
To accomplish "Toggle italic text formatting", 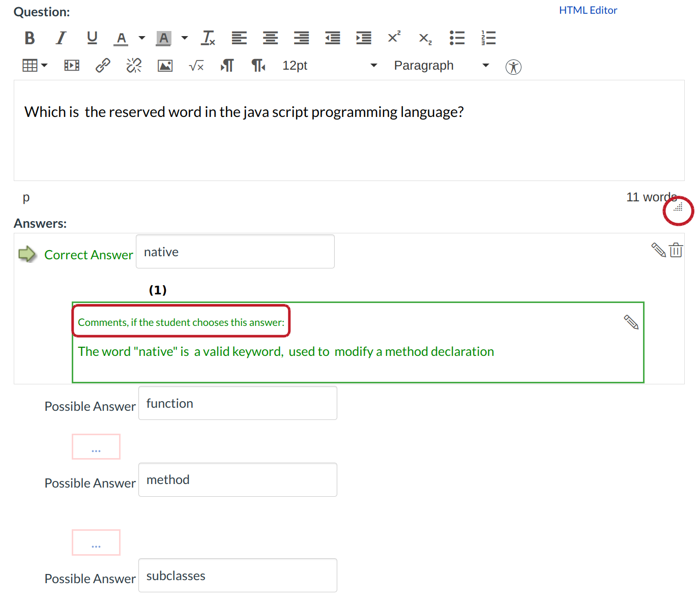I will (61, 38).
